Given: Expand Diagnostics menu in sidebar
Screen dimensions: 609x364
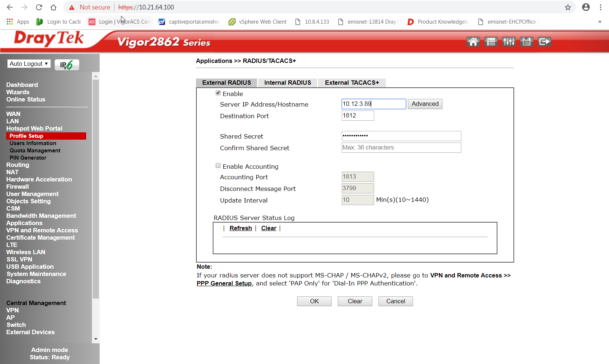Looking at the screenshot, I should [23, 281].
